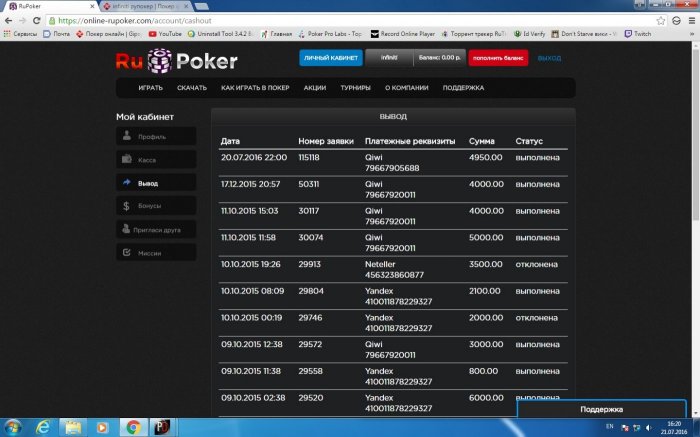Open Пригласи друга sidebar item
Viewport: 700px width, 437px height.
[156, 229]
